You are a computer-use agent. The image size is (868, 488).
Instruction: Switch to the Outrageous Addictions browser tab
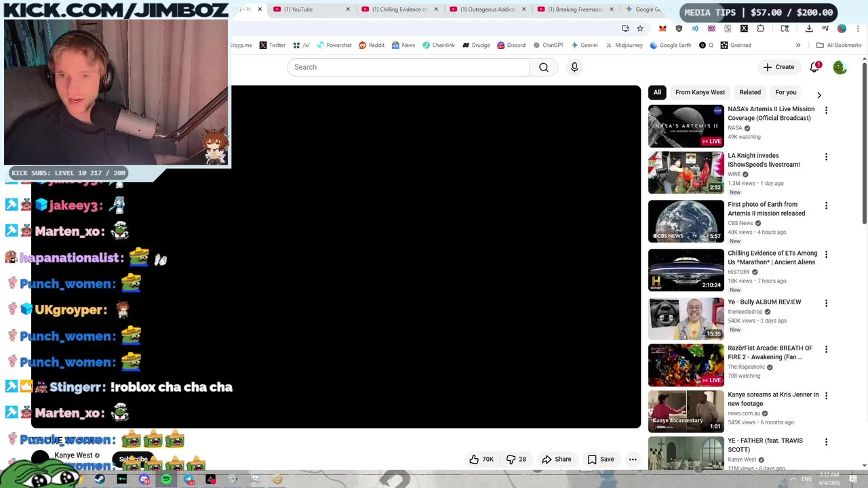[487, 9]
